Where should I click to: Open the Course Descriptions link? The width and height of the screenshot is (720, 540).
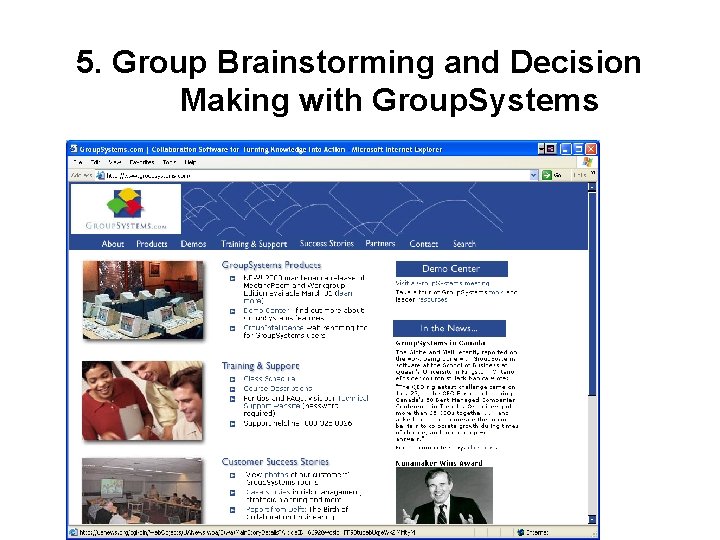pos(277,388)
